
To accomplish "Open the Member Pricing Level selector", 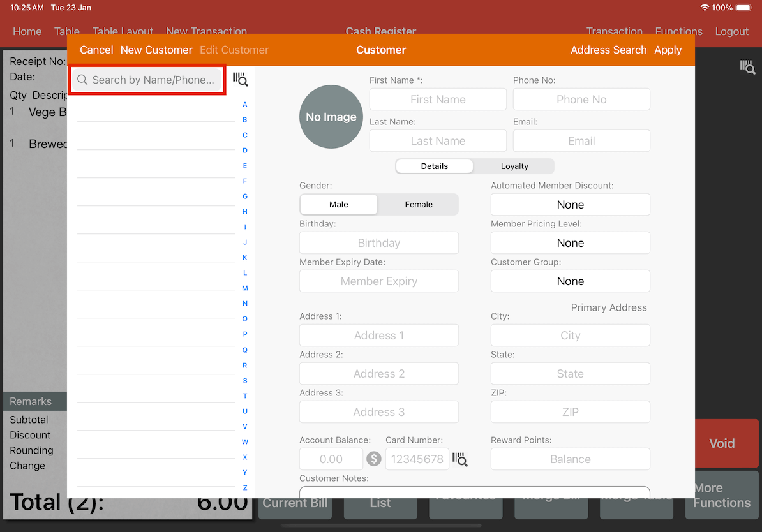I will click(570, 242).
